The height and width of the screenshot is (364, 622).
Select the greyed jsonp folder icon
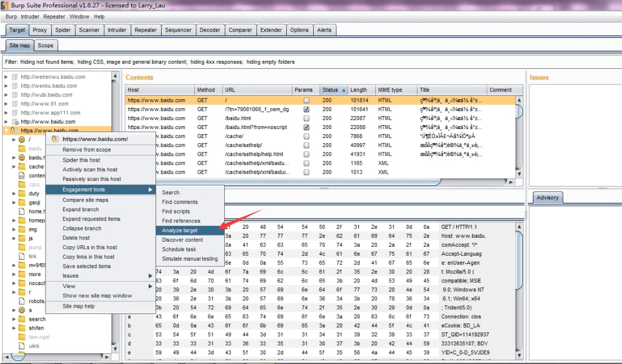[x=22, y=247]
